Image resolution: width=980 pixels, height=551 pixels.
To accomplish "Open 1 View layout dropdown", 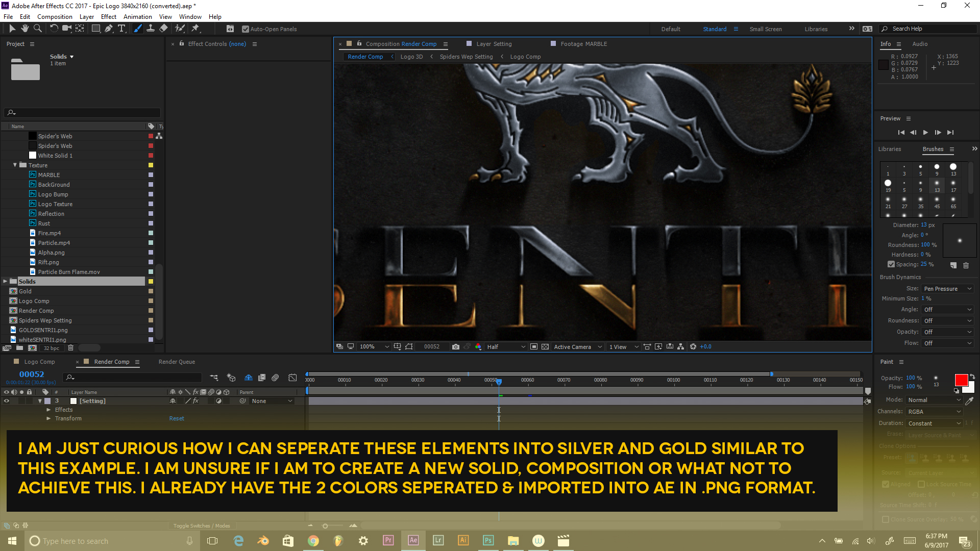I will [624, 346].
